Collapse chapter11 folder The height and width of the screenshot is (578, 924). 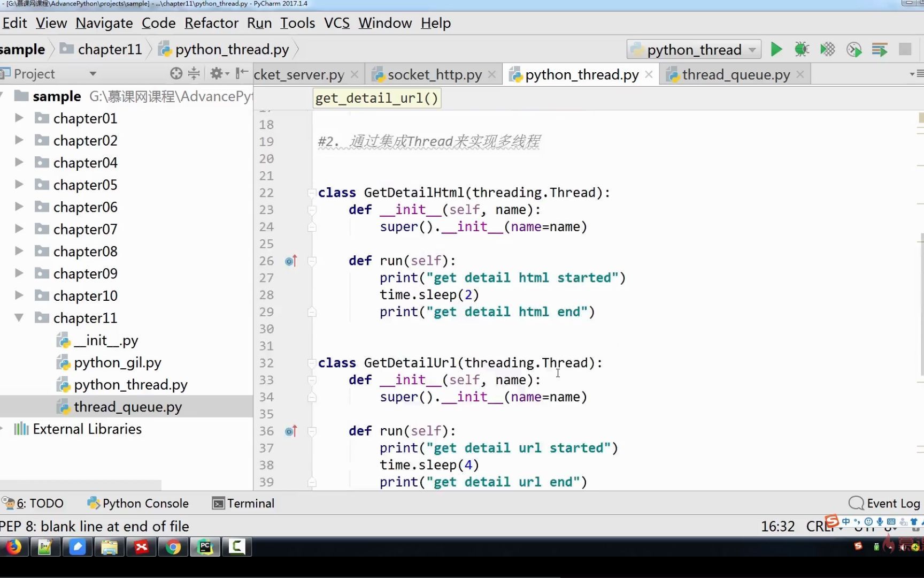pyautogui.click(x=19, y=318)
